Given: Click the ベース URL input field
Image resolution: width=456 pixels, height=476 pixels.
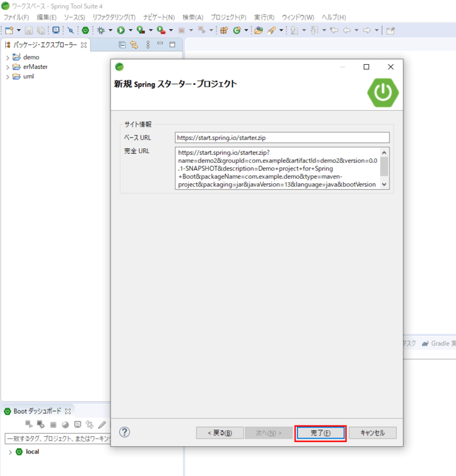Looking at the screenshot, I should tap(282, 138).
